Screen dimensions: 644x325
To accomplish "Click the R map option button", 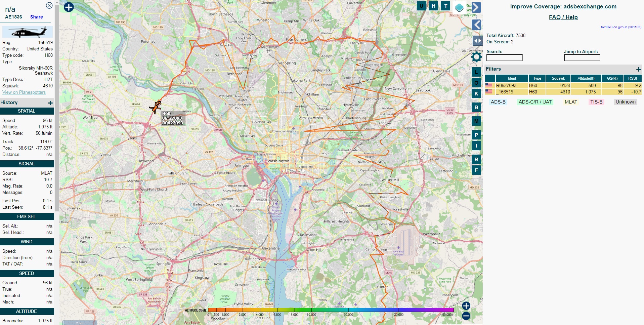I will point(476,159).
